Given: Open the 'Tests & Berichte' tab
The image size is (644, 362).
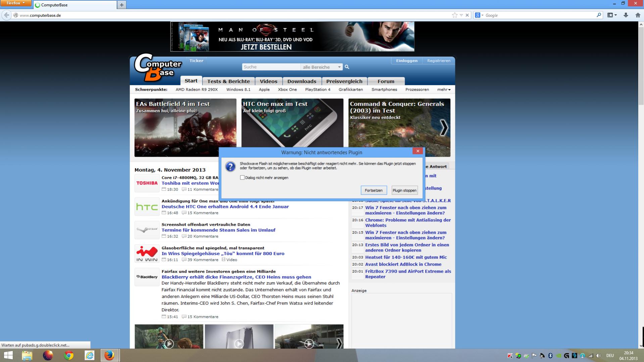Looking at the screenshot, I should [229, 81].
